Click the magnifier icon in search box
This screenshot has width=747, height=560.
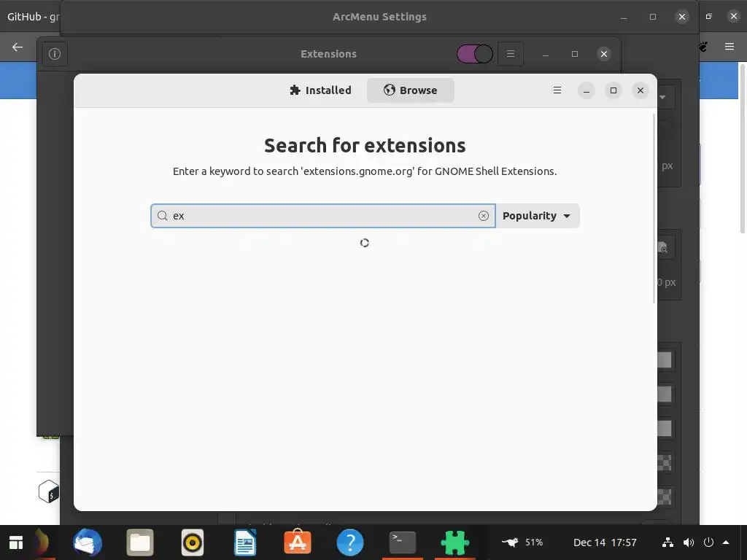[x=163, y=216]
